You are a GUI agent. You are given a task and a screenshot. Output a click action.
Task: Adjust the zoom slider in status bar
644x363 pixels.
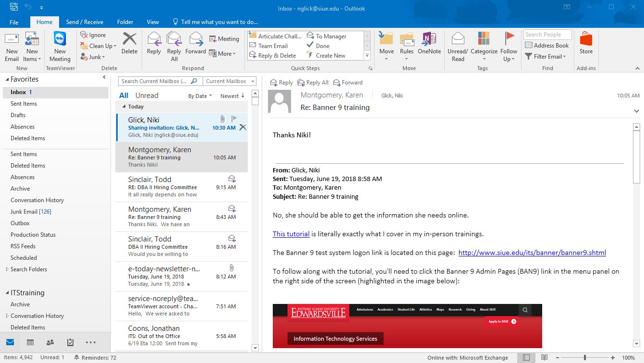tap(584, 358)
